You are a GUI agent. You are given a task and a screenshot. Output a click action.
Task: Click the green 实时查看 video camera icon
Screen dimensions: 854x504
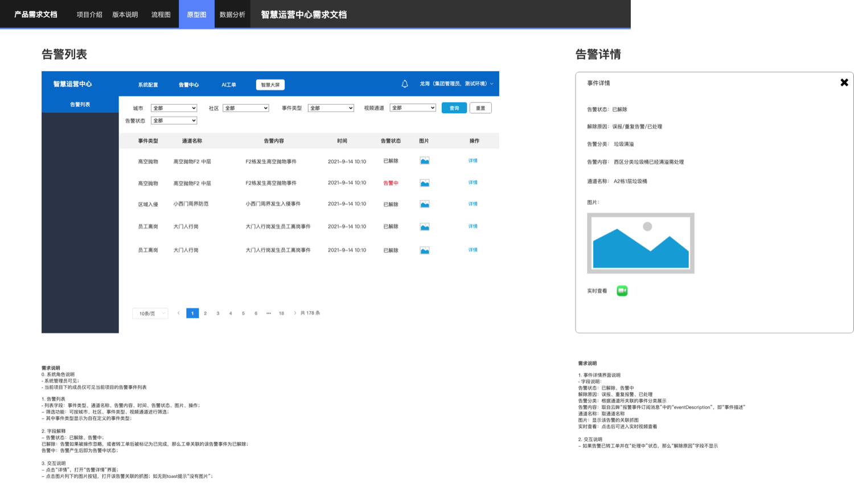click(622, 291)
